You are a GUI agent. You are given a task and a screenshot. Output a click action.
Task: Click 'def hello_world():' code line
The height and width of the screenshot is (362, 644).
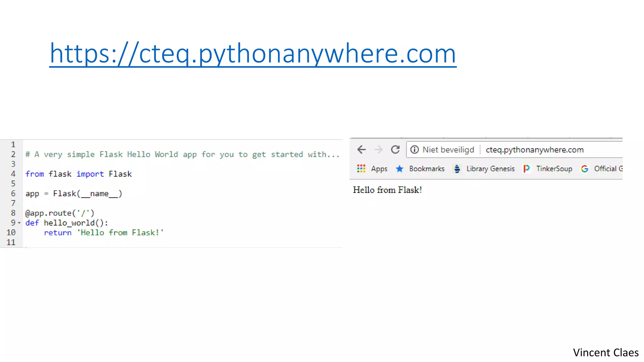click(x=67, y=223)
